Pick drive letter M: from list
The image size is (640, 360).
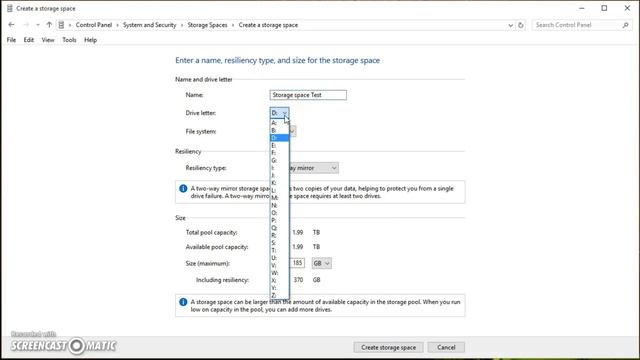pyautogui.click(x=280, y=198)
